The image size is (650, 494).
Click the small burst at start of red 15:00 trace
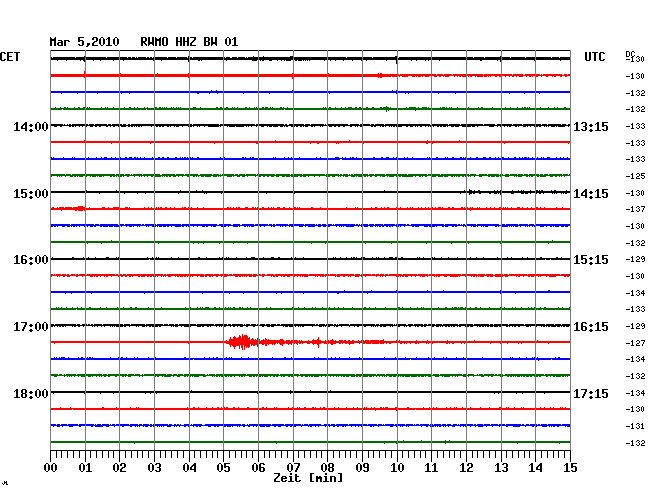71,208
